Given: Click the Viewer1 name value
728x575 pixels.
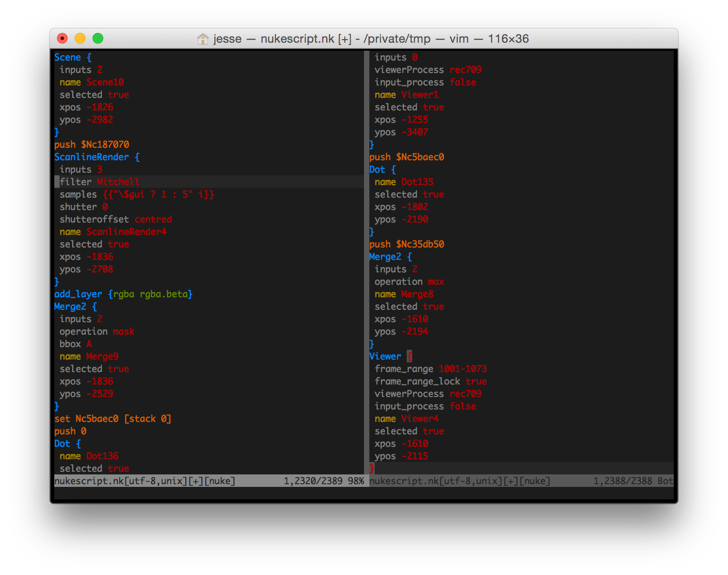Looking at the screenshot, I should click(420, 94).
